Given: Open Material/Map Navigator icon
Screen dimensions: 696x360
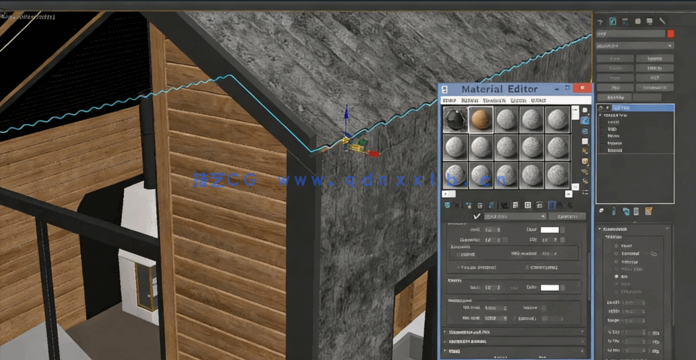Looking at the screenshot, I should point(585,192).
